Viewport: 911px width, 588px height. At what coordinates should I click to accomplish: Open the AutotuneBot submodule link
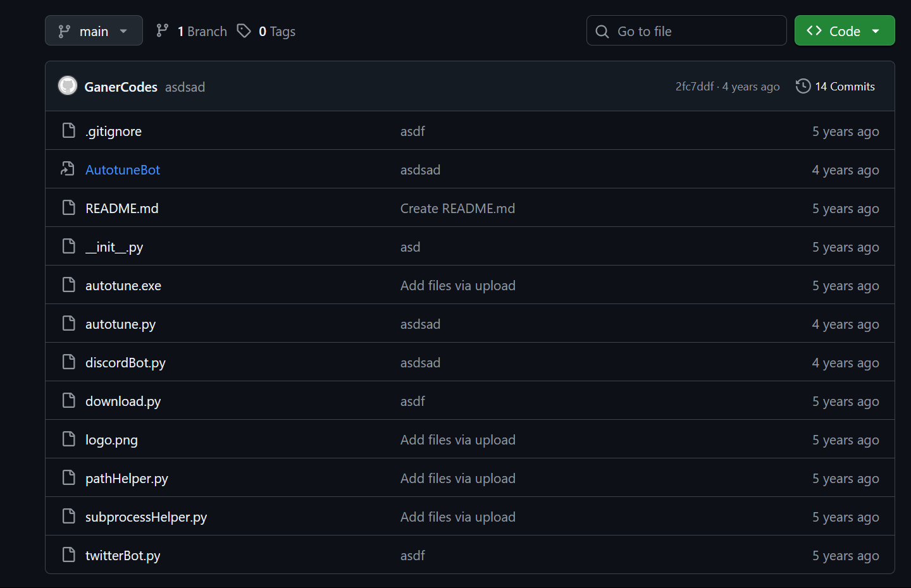123,170
